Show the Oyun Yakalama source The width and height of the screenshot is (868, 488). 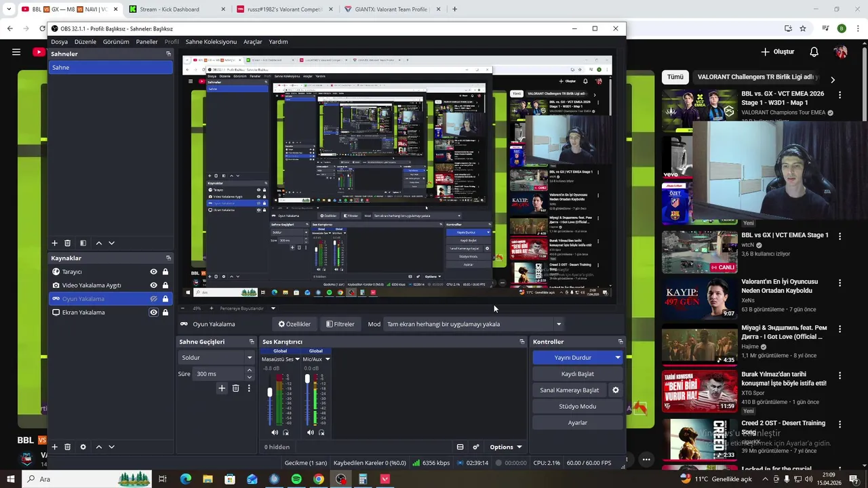click(154, 299)
